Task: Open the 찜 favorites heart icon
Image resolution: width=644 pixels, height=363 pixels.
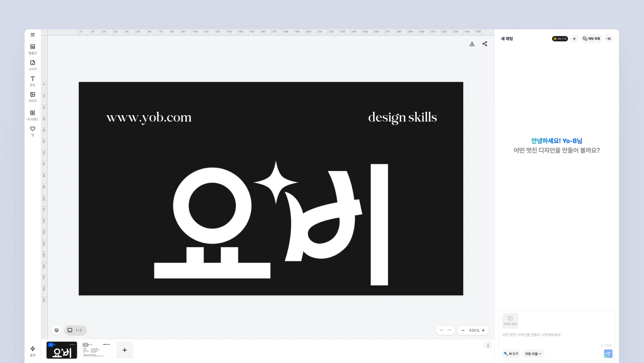Action: [32, 131]
